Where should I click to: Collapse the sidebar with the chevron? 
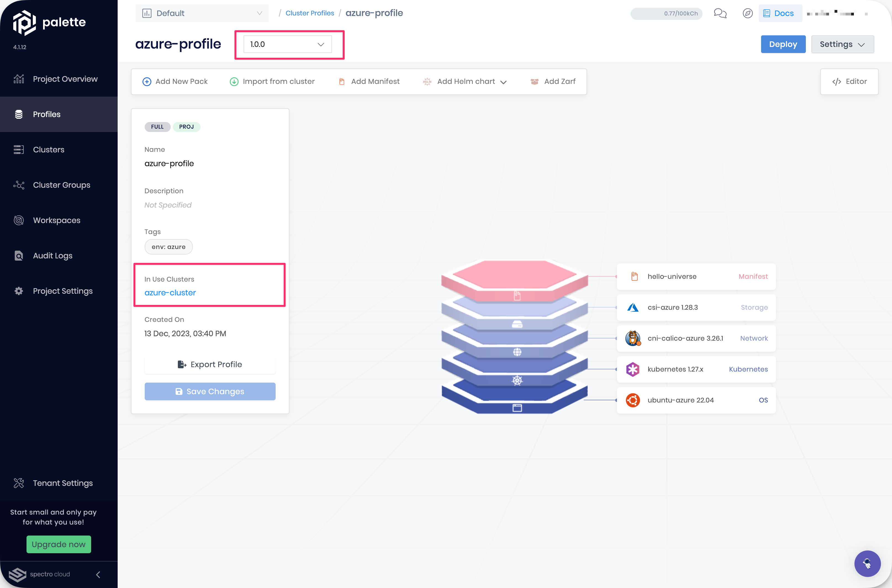pos(98,574)
